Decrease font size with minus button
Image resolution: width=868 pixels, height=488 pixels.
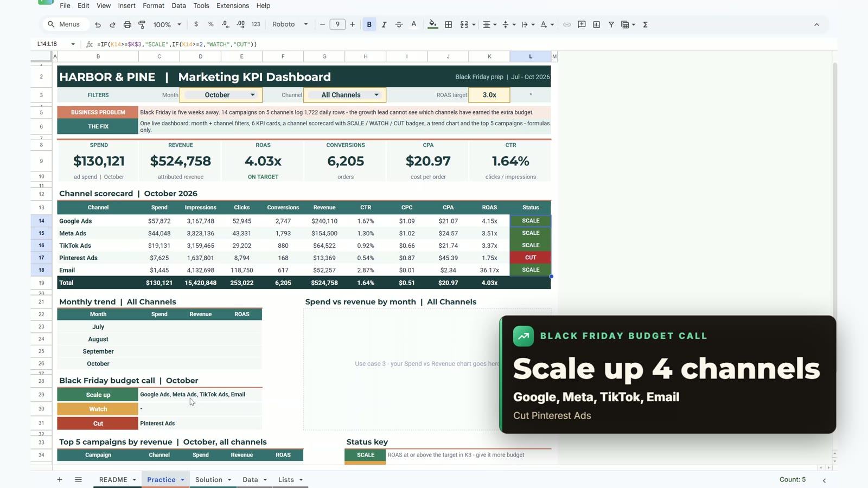coord(322,24)
